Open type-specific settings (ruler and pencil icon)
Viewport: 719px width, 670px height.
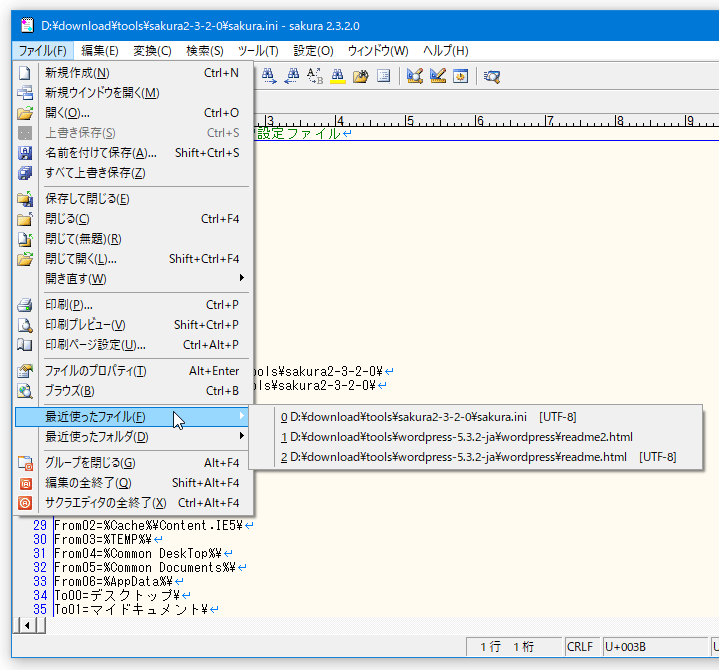tap(437, 76)
